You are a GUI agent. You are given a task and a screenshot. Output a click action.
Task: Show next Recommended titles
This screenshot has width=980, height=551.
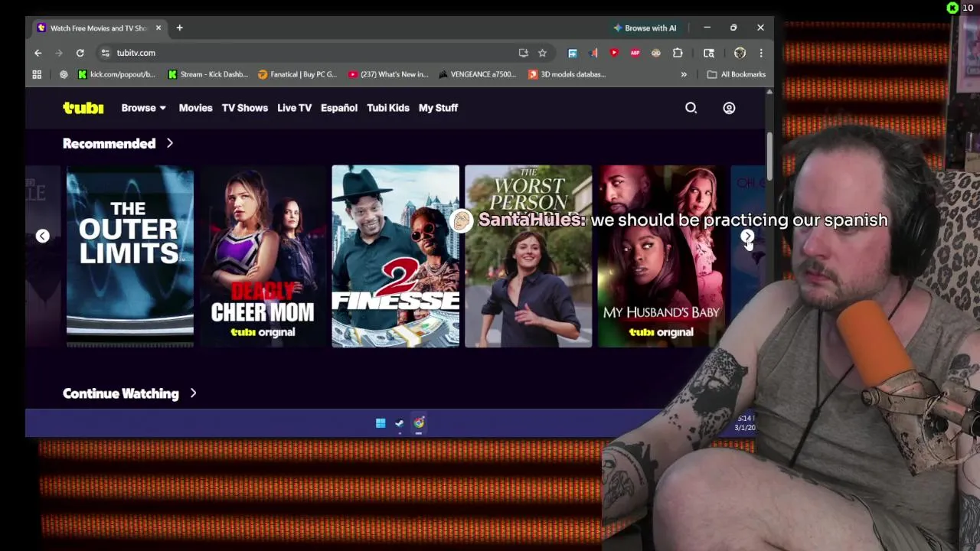(x=747, y=236)
